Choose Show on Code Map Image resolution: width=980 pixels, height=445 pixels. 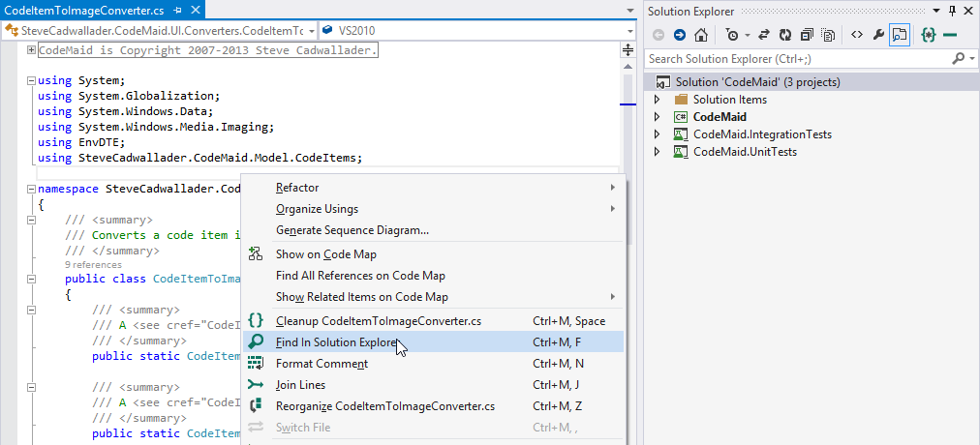click(433, 254)
